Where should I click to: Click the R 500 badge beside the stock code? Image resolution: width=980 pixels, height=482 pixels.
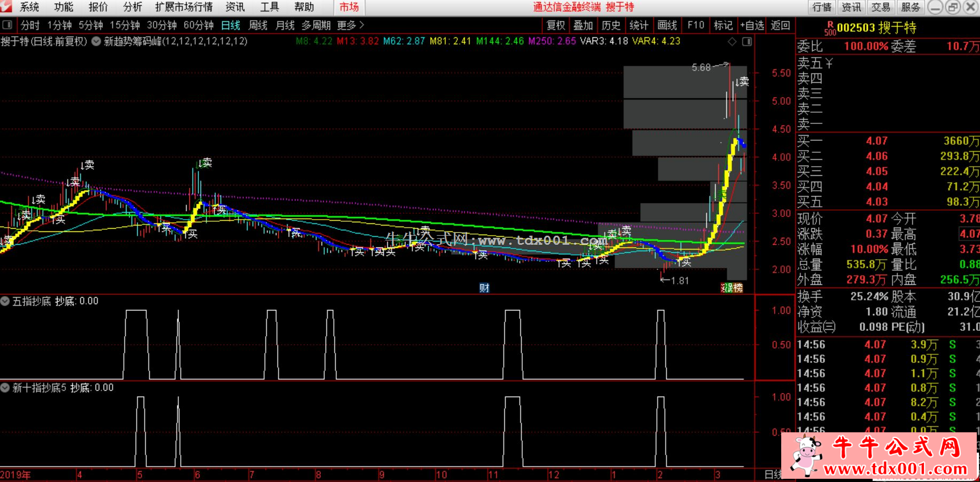(x=830, y=28)
